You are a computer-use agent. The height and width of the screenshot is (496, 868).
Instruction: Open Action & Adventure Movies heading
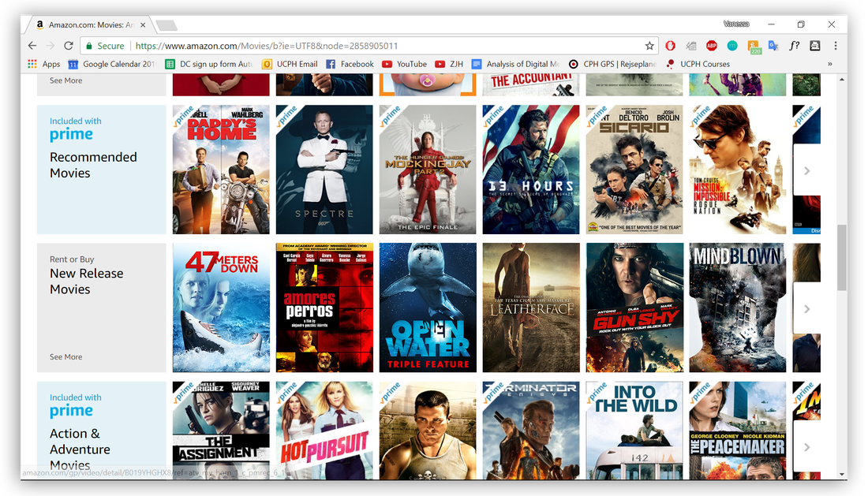80,449
